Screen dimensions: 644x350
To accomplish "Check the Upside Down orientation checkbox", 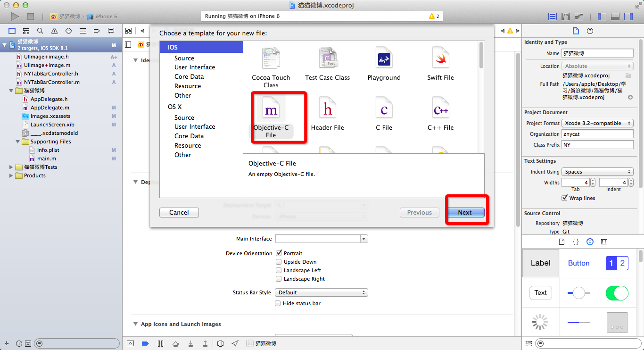I will 279,262.
